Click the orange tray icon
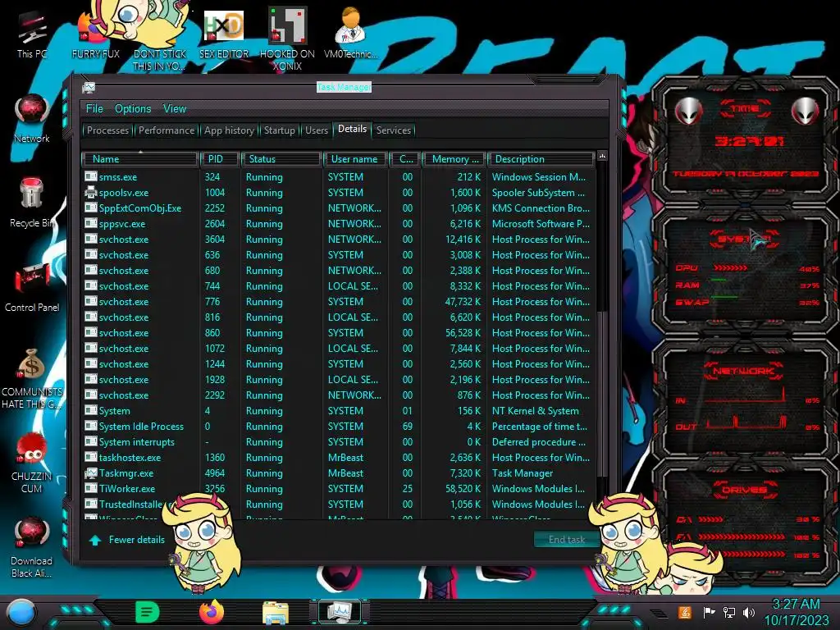Viewport: 840px width, 630px height. 685,612
